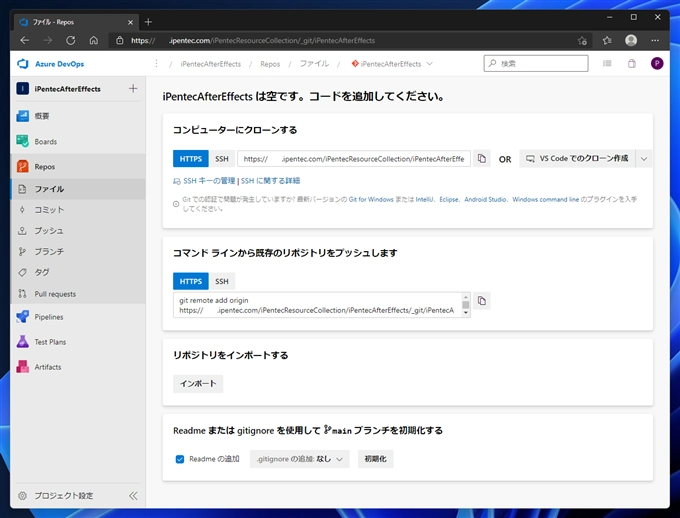Click the プロジェクト設定 label

64,495
